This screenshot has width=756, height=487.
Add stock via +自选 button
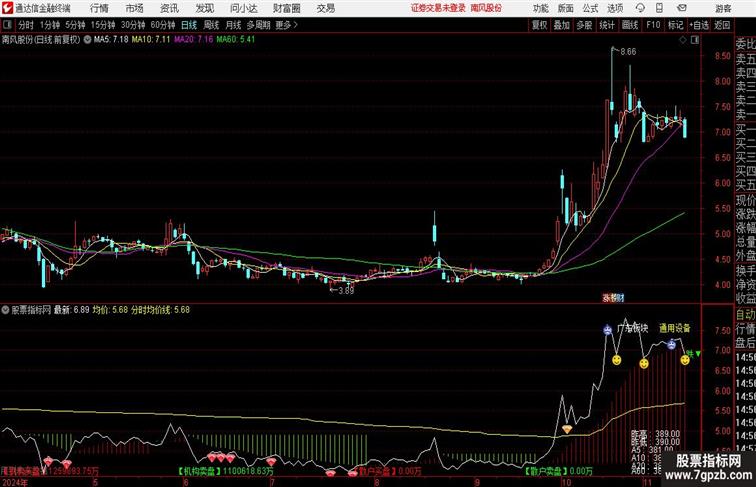pyautogui.click(x=699, y=25)
